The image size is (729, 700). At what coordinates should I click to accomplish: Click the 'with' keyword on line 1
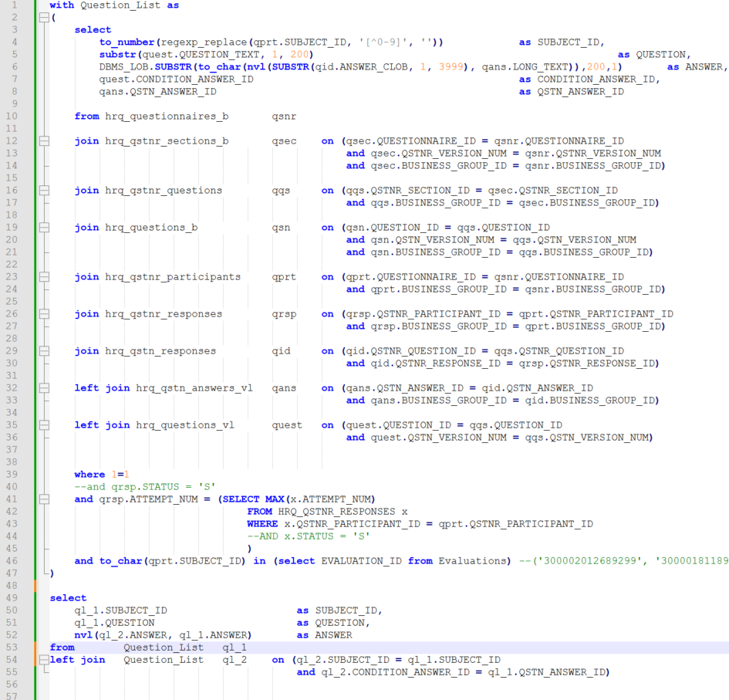(x=62, y=5)
